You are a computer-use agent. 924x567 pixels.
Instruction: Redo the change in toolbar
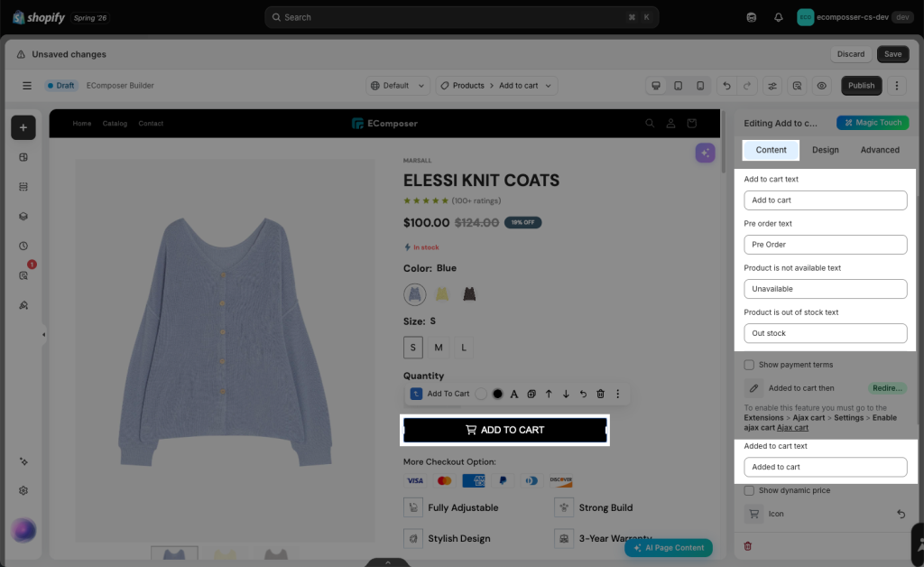click(x=746, y=86)
